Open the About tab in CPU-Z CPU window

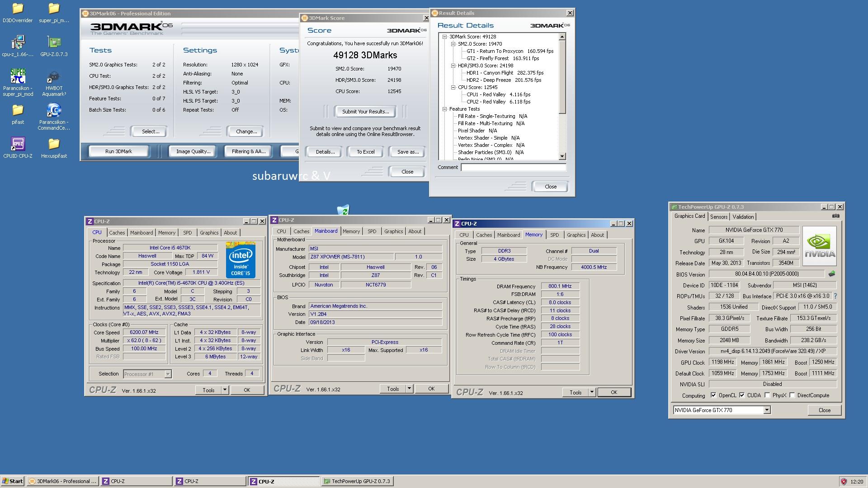(230, 233)
